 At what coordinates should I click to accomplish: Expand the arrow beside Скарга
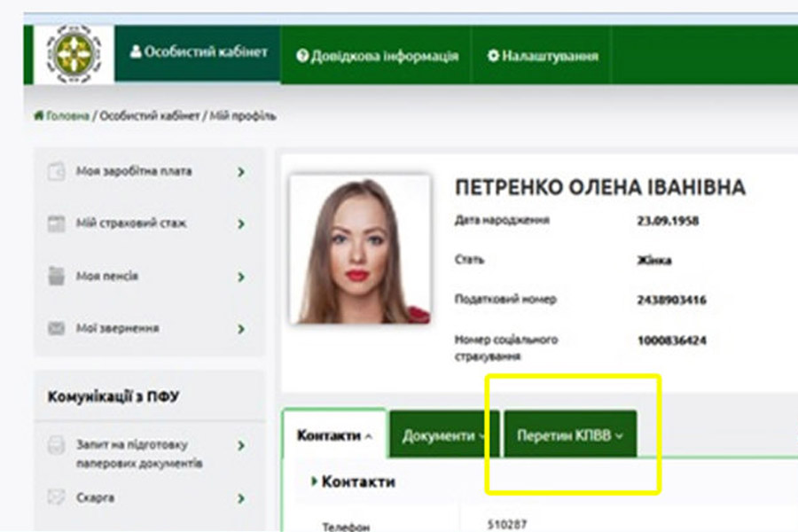point(241,499)
